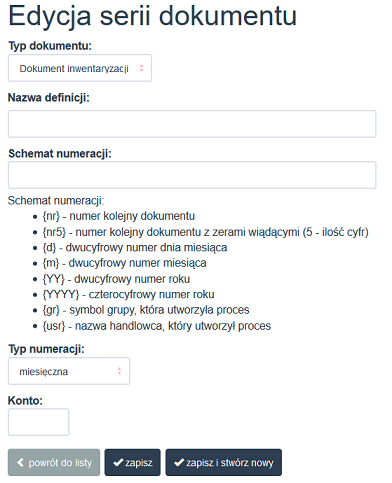Click the checkmark icon on zapisz i stwórz nowy
Image resolution: width=392 pixels, height=483 pixels.
pos(179,462)
